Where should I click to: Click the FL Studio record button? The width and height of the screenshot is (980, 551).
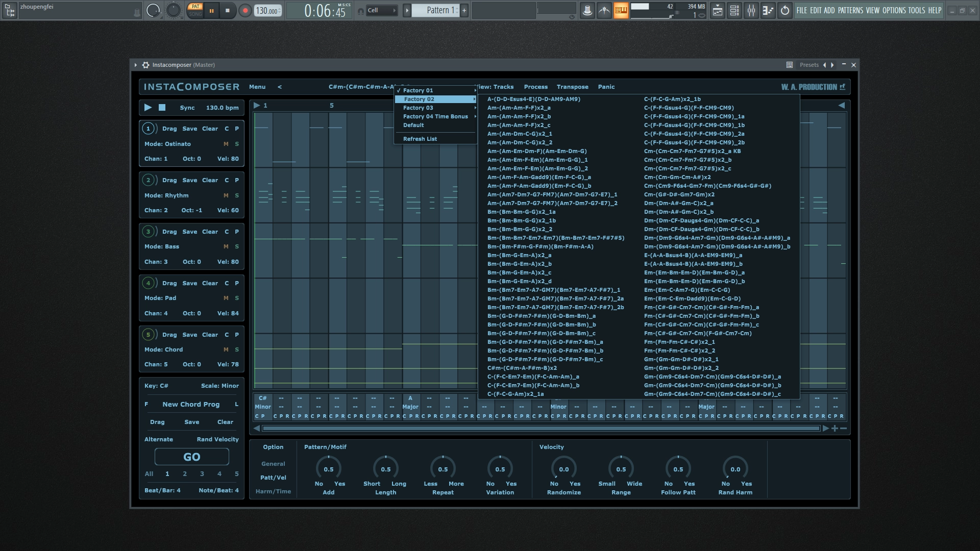coord(245,10)
